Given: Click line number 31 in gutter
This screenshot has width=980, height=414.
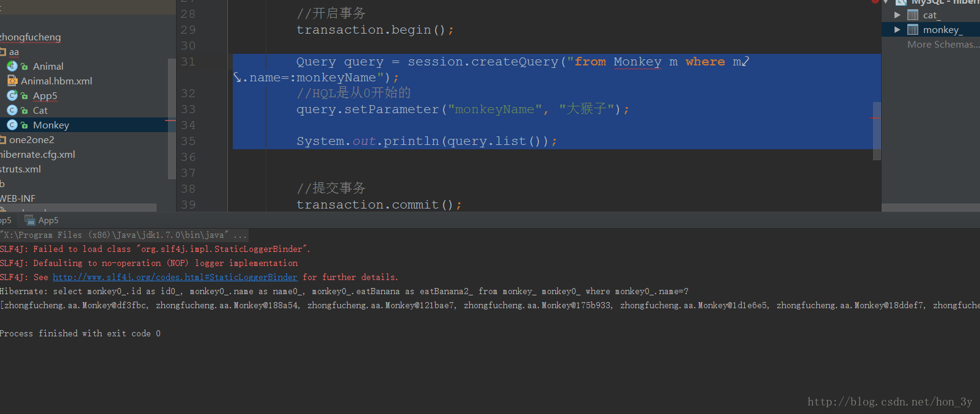Looking at the screenshot, I should pos(188,62).
